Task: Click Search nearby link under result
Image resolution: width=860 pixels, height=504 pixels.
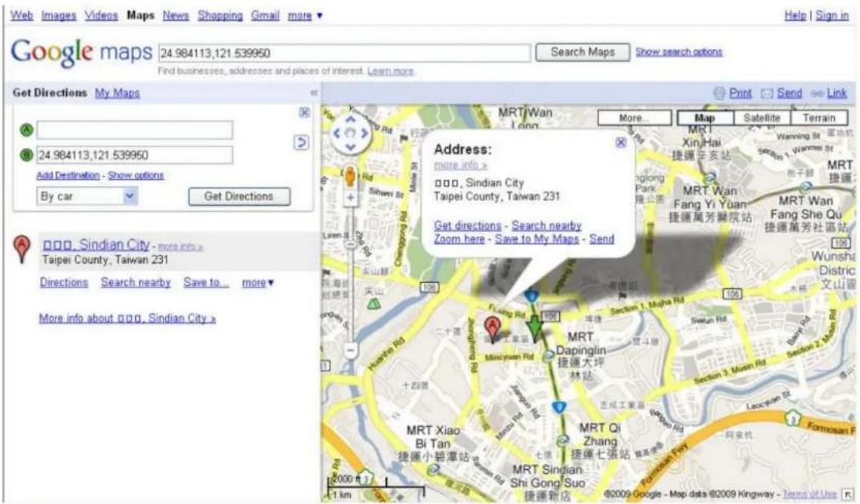Action: coord(136,283)
